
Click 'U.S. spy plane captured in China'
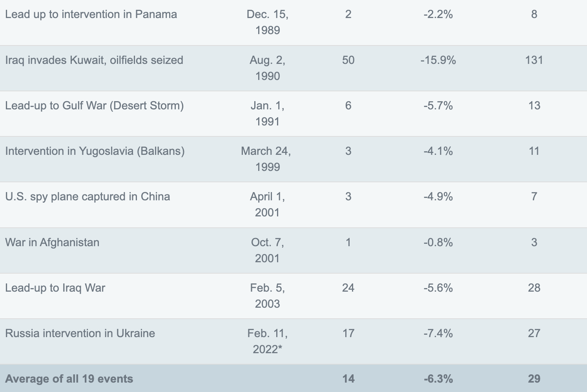tap(88, 196)
